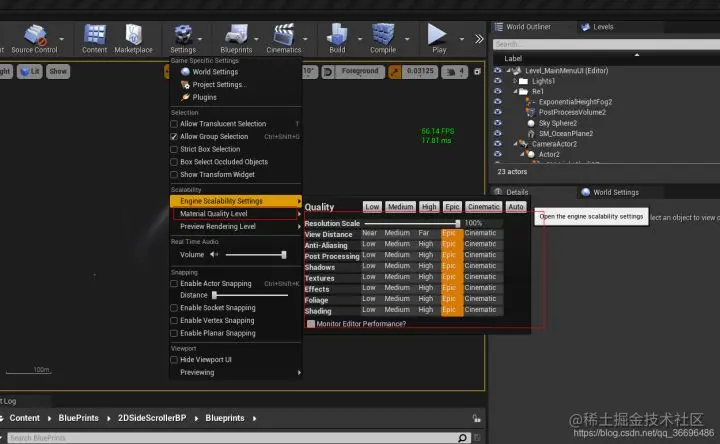The height and width of the screenshot is (444, 720).
Task: Click the rotation snap Foreground icon
Action: [x=328, y=72]
